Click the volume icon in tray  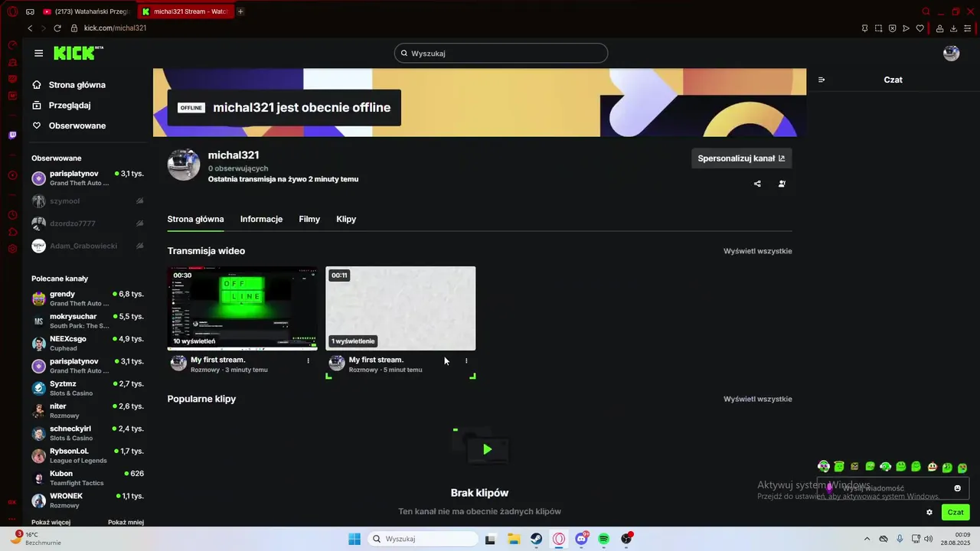point(929,539)
